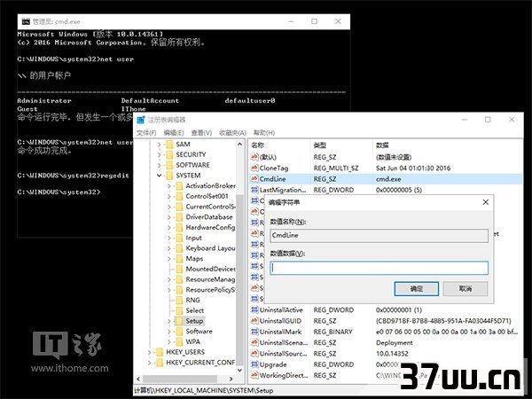Image resolution: width=532 pixels, height=399 pixels.
Task: Close the edit string dialog
Action: pos(486,202)
